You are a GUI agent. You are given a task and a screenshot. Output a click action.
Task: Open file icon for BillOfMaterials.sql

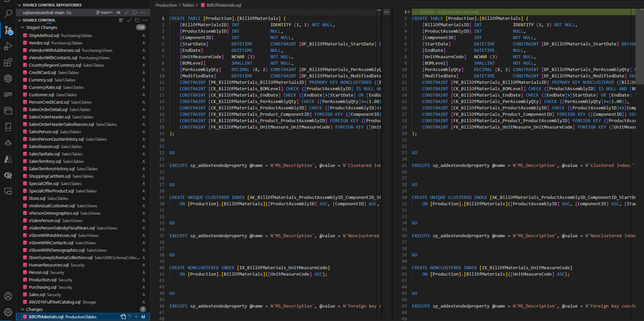coord(123,317)
